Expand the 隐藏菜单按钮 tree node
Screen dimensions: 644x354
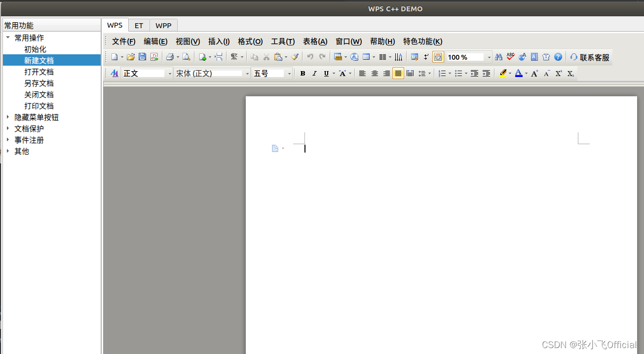click(x=7, y=117)
